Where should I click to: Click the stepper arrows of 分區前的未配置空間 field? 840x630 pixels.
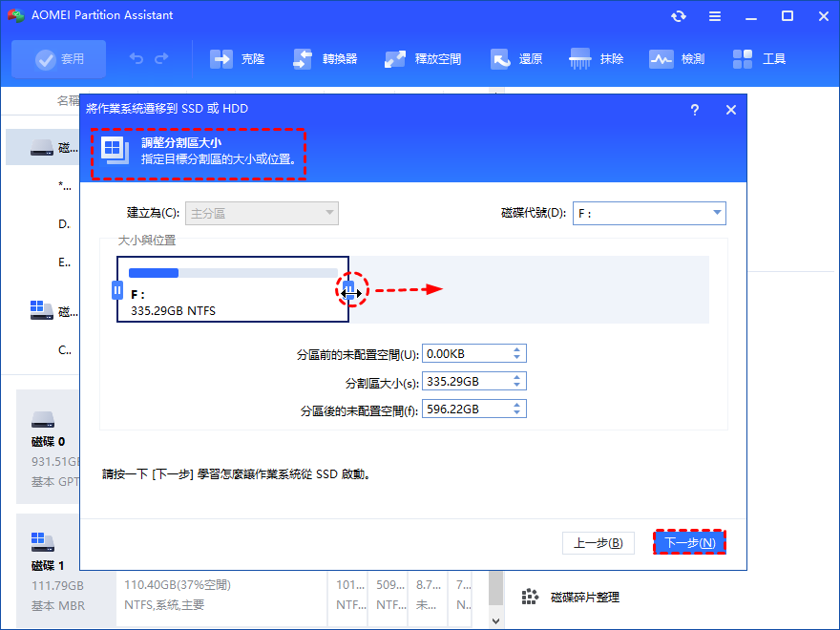(x=517, y=353)
